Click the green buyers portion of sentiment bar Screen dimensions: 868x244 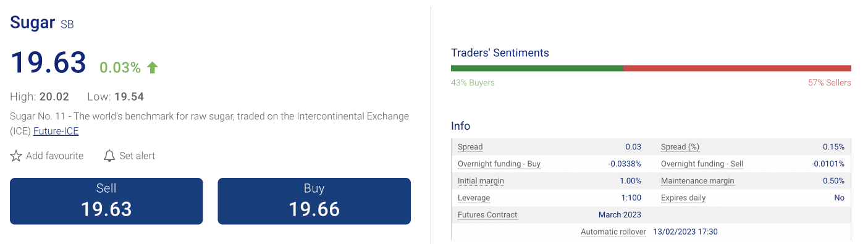coord(537,68)
